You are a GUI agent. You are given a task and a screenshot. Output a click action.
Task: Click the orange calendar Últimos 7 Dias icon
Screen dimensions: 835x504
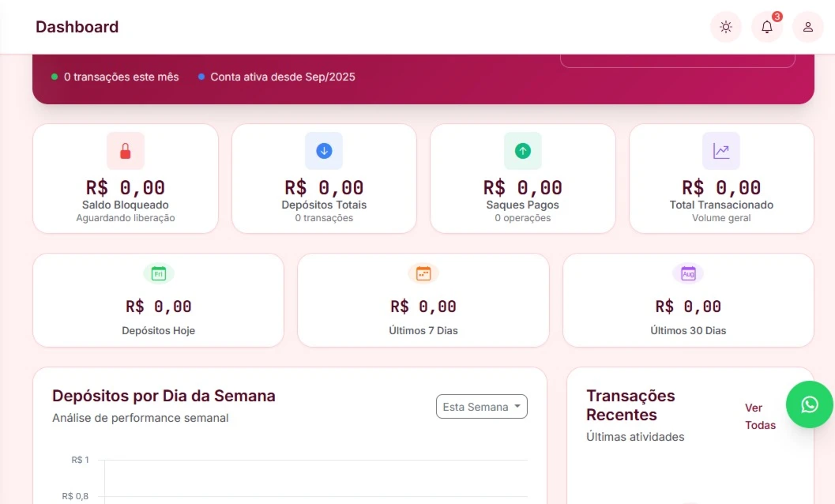pyautogui.click(x=423, y=274)
